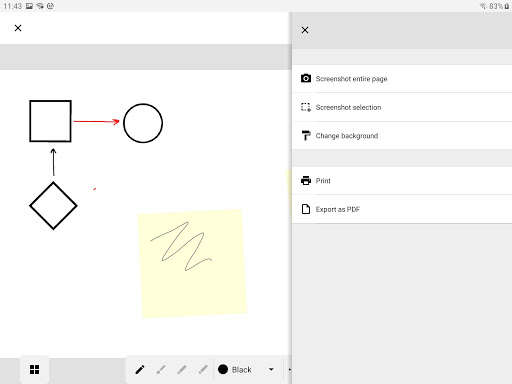Click the PDF document icon
The image size is (512, 384).
click(x=306, y=209)
